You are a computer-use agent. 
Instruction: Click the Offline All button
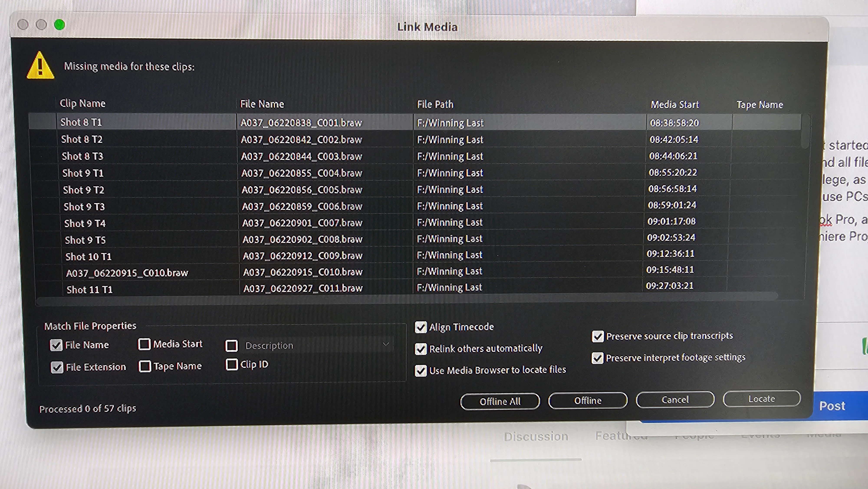pos(500,401)
